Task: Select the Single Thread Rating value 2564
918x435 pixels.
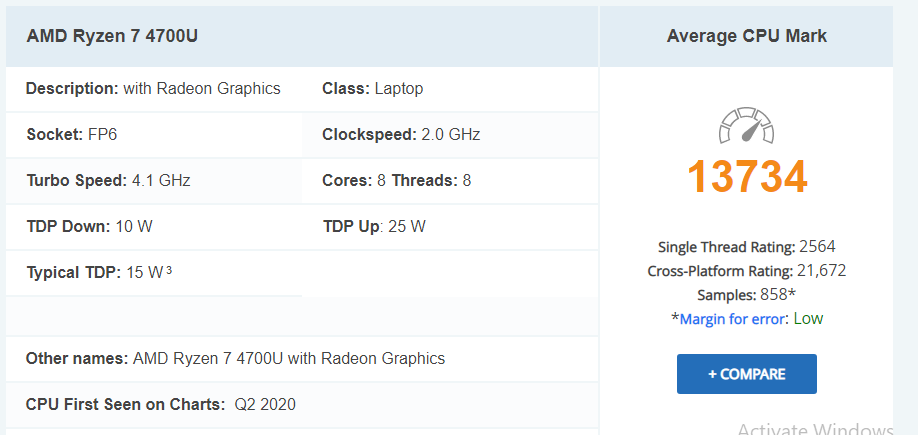Action: 817,246
